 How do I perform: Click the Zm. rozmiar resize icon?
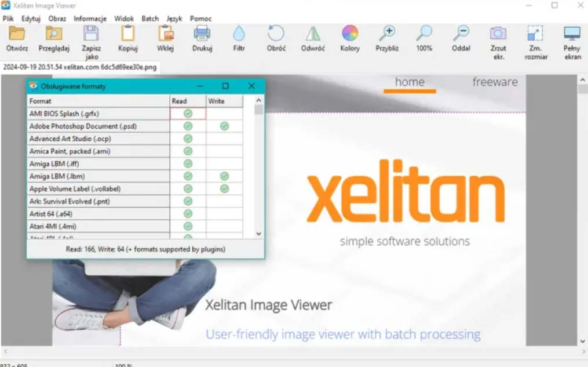(535, 34)
